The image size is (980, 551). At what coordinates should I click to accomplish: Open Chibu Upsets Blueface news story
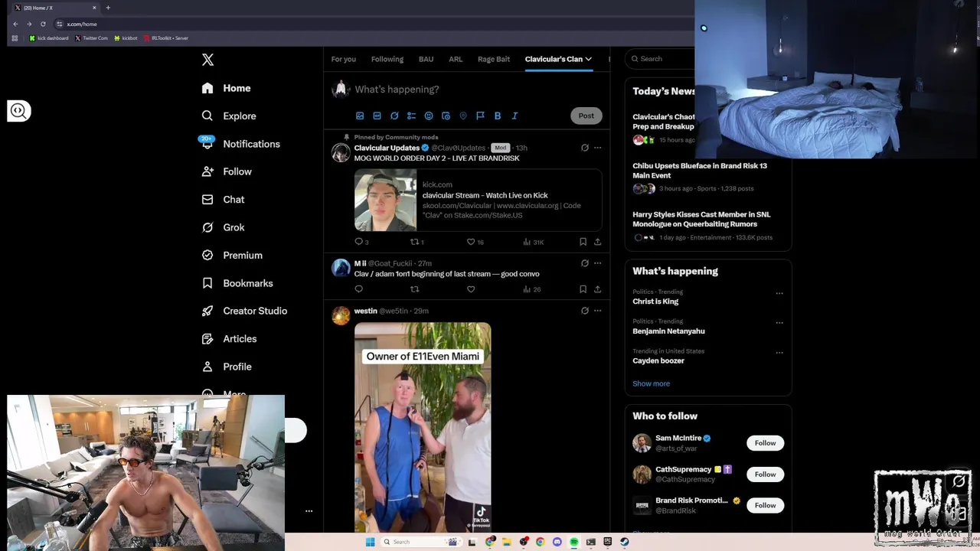pos(700,171)
